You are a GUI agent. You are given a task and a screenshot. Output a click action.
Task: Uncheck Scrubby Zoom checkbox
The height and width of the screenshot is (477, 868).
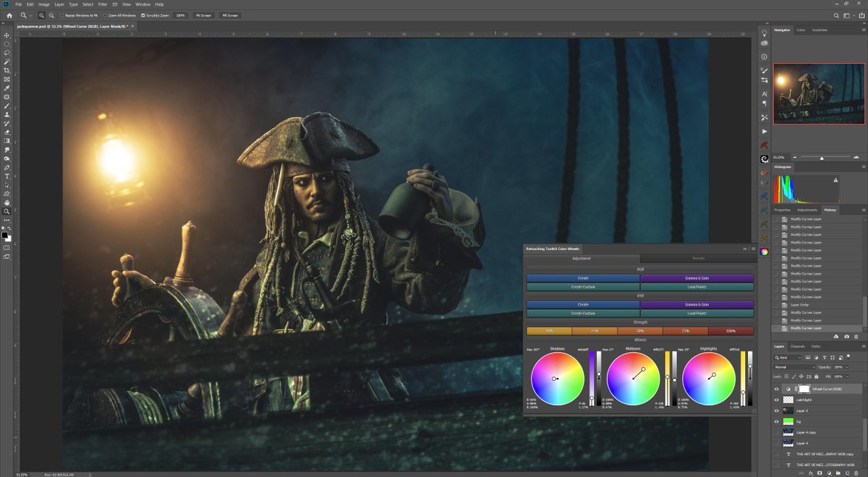(x=144, y=14)
